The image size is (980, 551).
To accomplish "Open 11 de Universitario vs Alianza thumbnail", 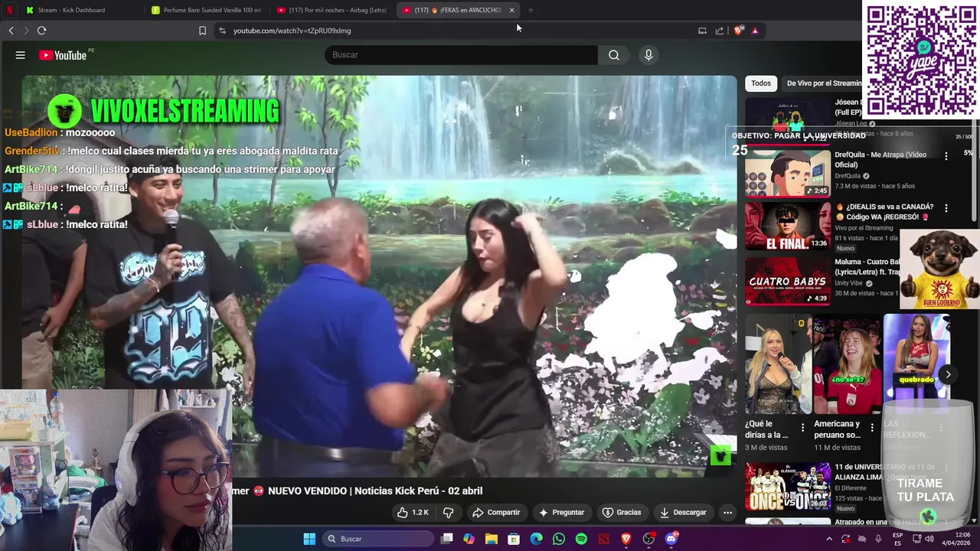I will [x=788, y=486].
